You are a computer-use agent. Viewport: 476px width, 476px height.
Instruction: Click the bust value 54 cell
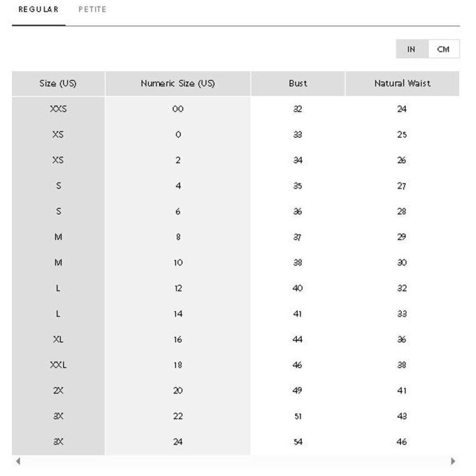(x=298, y=442)
